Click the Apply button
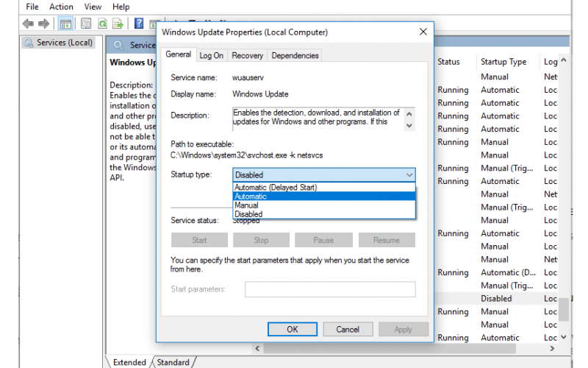This screenshot has width=588, height=368. coord(403,329)
